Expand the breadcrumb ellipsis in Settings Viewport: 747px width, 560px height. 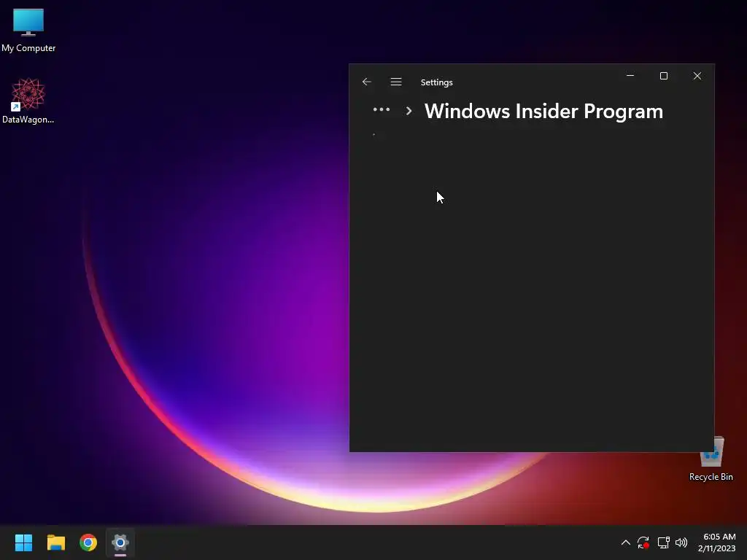click(381, 109)
